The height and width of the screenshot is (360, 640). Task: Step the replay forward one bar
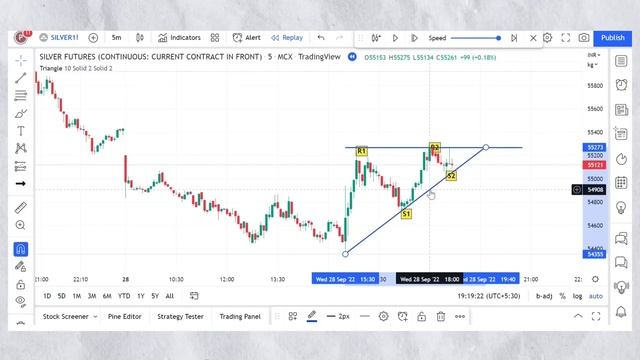414,38
